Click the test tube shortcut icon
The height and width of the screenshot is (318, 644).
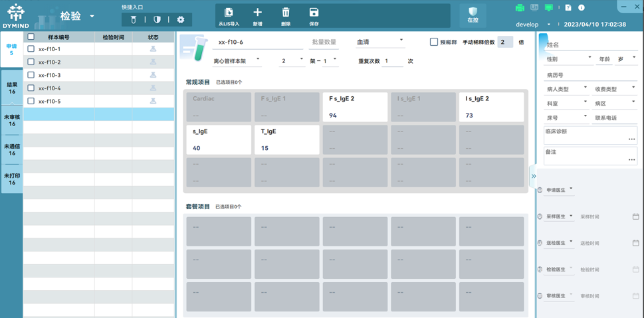pyautogui.click(x=134, y=20)
